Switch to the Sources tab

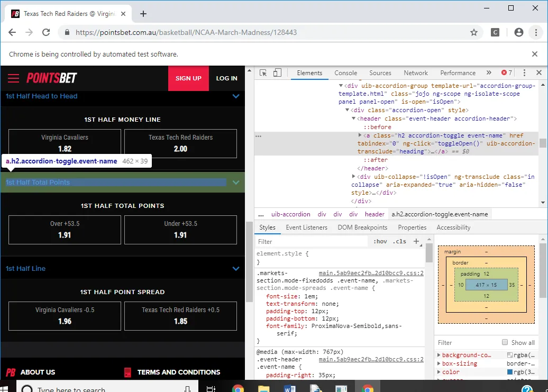[x=380, y=72]
